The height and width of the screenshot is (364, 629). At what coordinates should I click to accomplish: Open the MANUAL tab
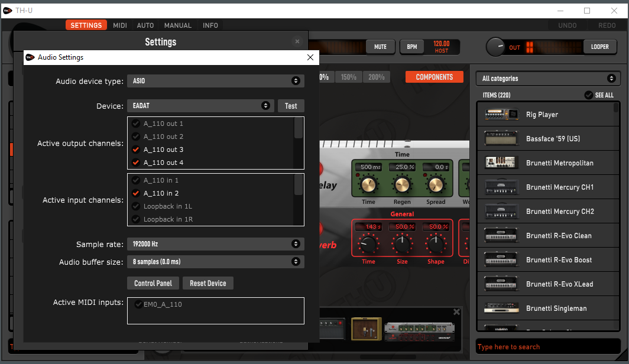pyautogui.click(x=178, y=25)
